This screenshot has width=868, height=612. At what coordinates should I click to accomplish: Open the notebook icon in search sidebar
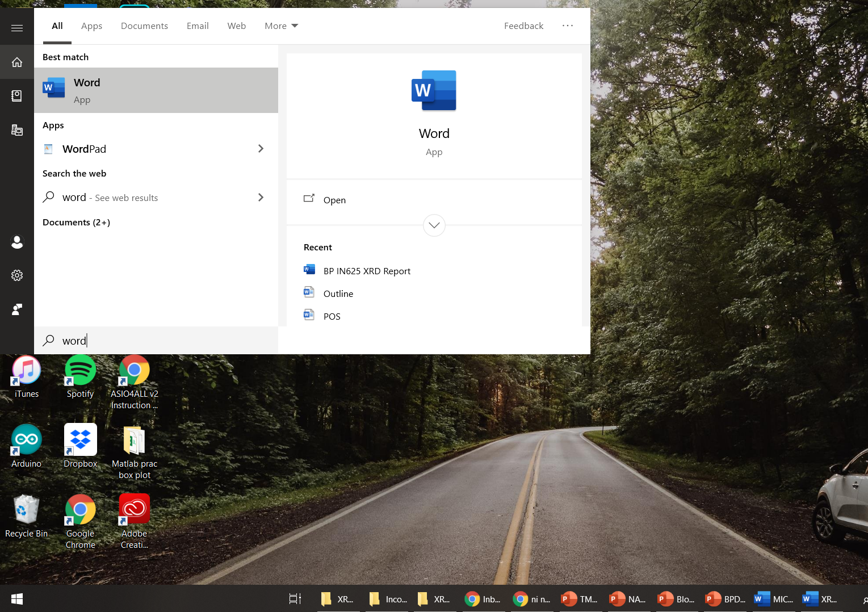pos(17,96)
